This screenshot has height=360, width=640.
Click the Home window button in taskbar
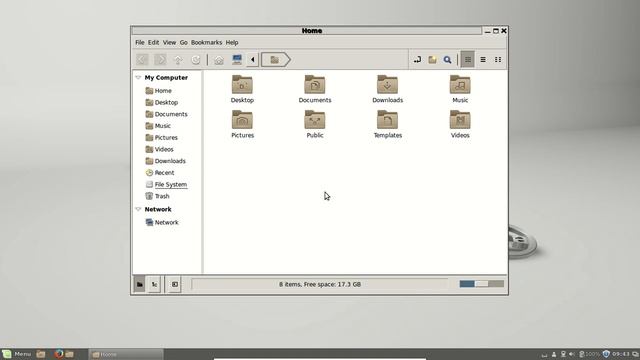click(126, 354)
